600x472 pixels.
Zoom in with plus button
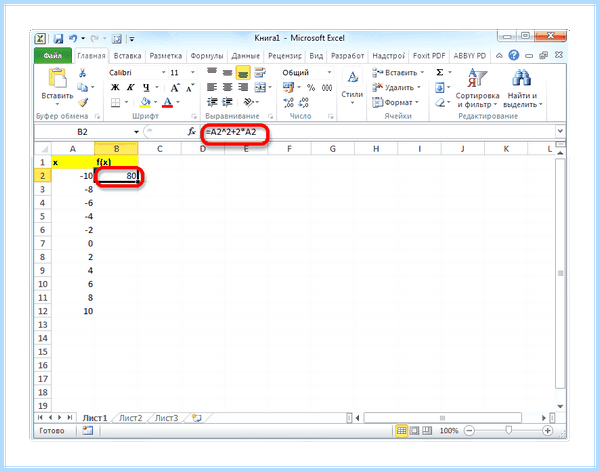548,431
